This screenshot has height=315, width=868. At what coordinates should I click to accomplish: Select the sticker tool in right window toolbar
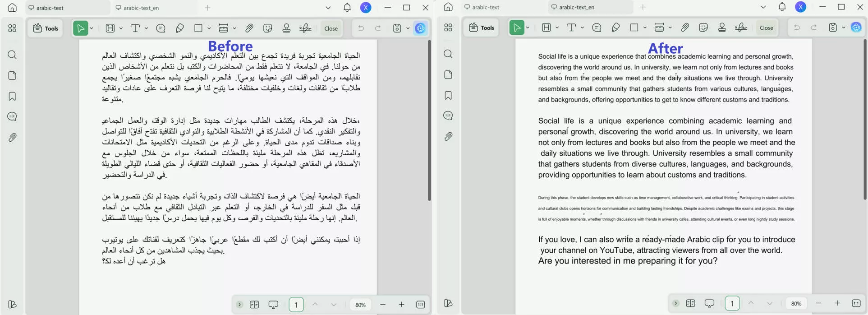(x=703, y=28)
